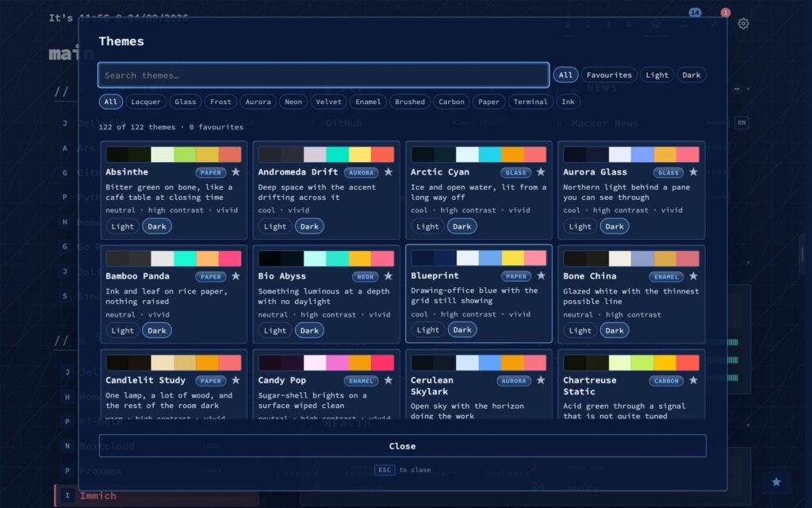Filter by Glass material

(186, 102)
